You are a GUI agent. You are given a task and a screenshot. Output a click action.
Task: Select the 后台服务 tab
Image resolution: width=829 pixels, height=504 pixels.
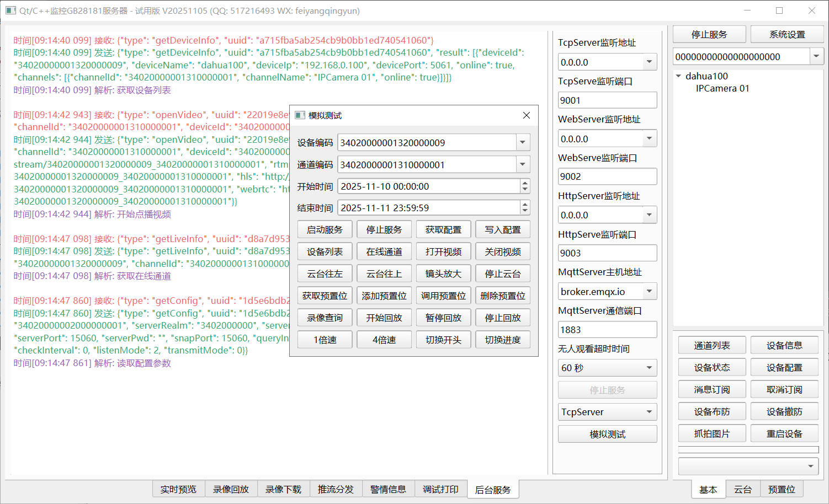[x=493, y=490]
